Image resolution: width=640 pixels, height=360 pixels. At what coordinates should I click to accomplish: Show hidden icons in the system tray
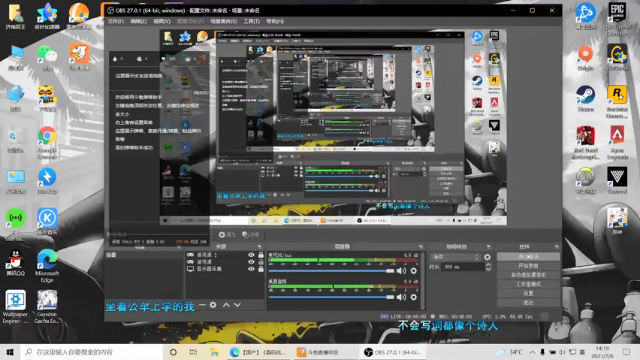click(x=532, y=352)
